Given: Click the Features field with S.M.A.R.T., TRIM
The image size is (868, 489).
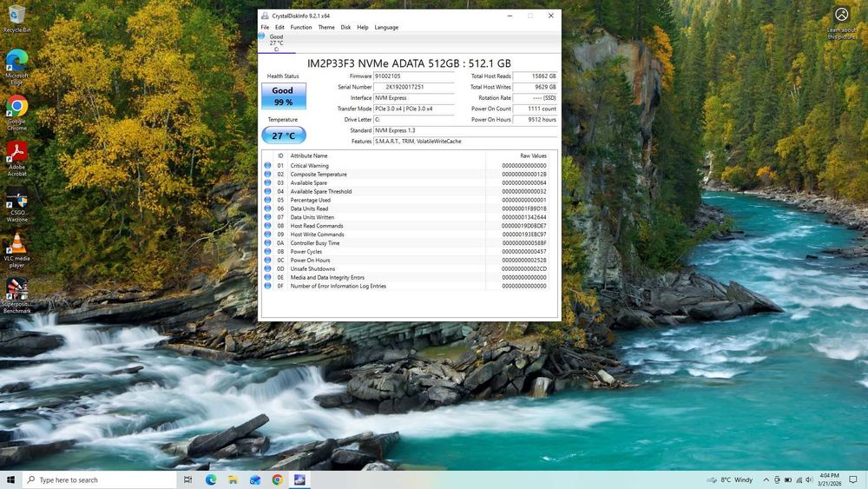Looking at the screenshot, I should (465, 142).
